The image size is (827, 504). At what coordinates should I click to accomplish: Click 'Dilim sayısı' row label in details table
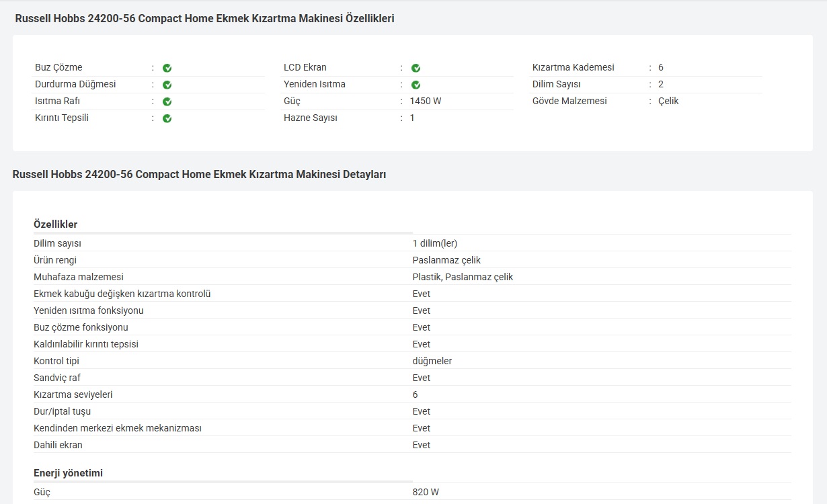[57, 243]
